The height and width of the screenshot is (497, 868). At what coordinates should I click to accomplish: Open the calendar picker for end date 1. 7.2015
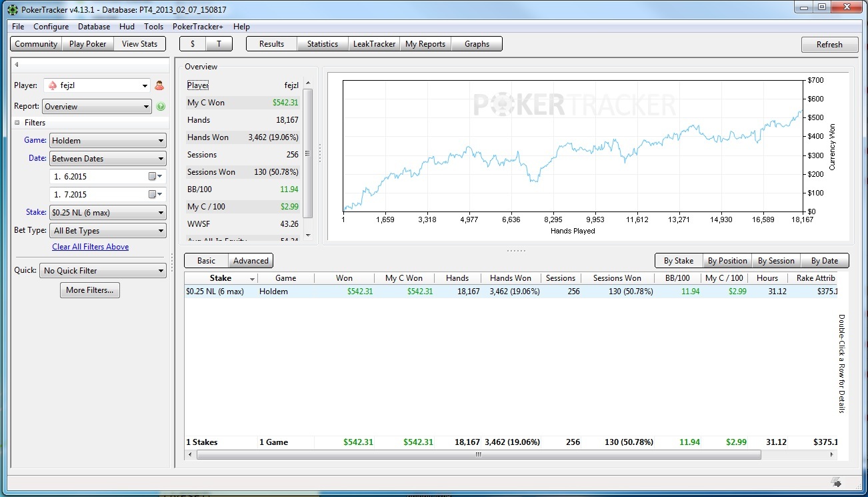click(155, 194)
